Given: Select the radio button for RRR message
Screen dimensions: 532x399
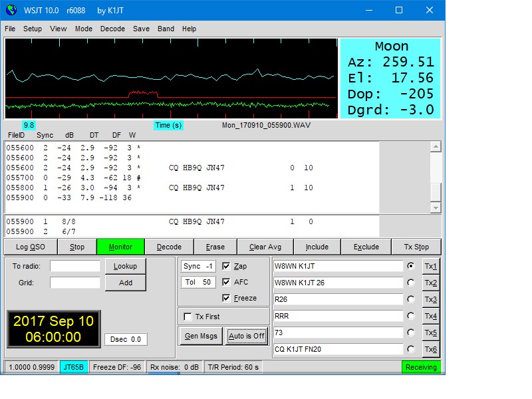Looking at the screenshot, I should (x=410, y=316).
